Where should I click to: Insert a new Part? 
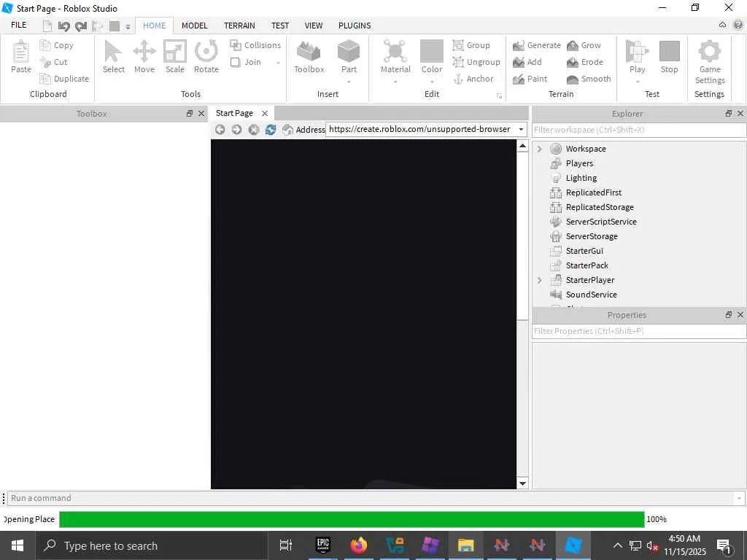point(349,57)
